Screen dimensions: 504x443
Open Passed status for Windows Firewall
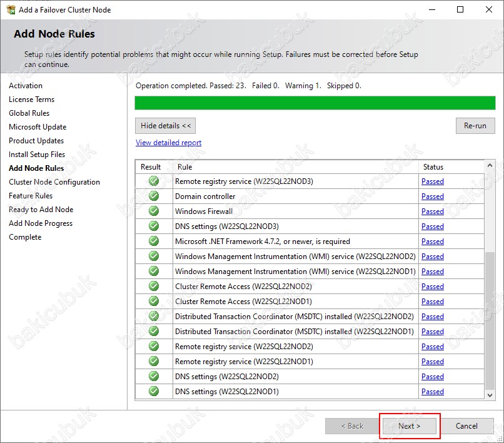[x=432, y=211]
